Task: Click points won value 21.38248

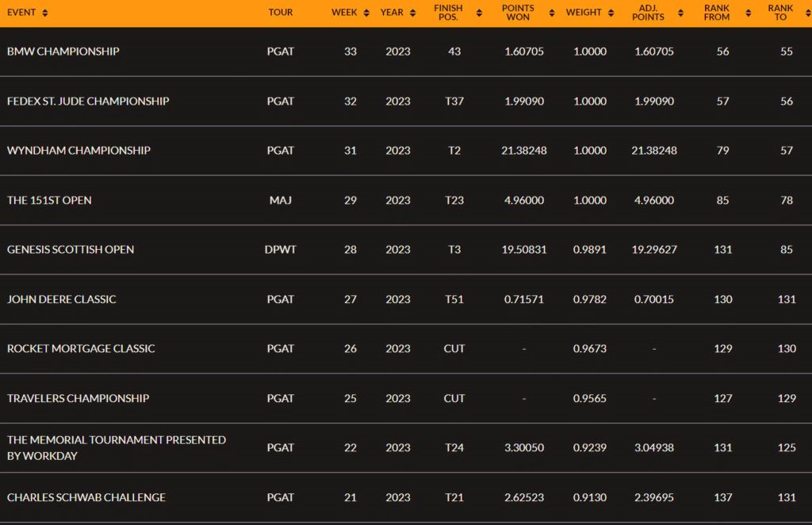Action: 524,151
